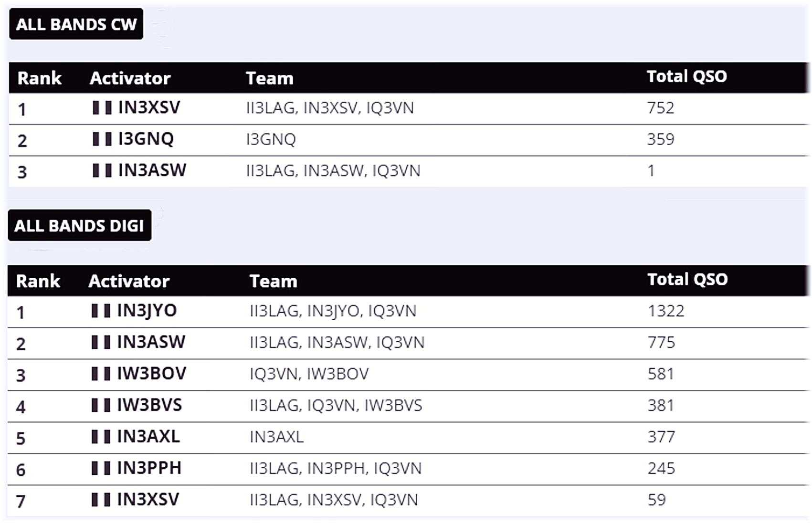Open activator IN3JYO in DIGI ranking

click(x=147, y=311)
